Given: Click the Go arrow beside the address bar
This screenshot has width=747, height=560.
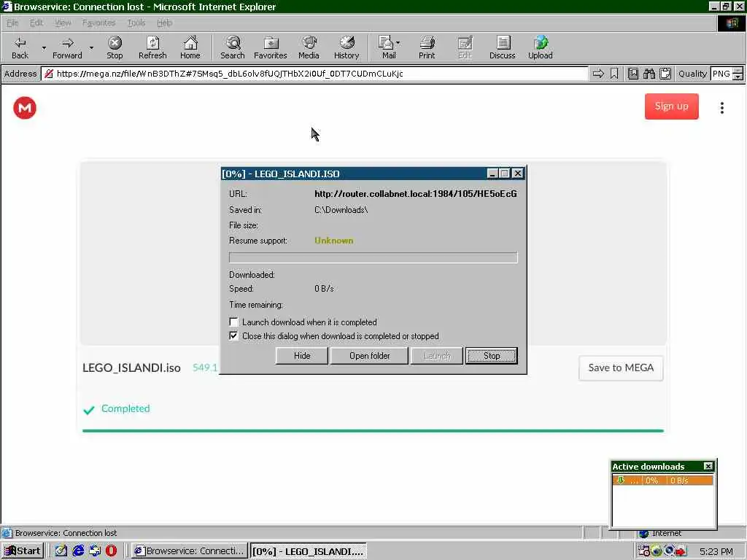Looking at the screenshot, I should coord(598,74).
